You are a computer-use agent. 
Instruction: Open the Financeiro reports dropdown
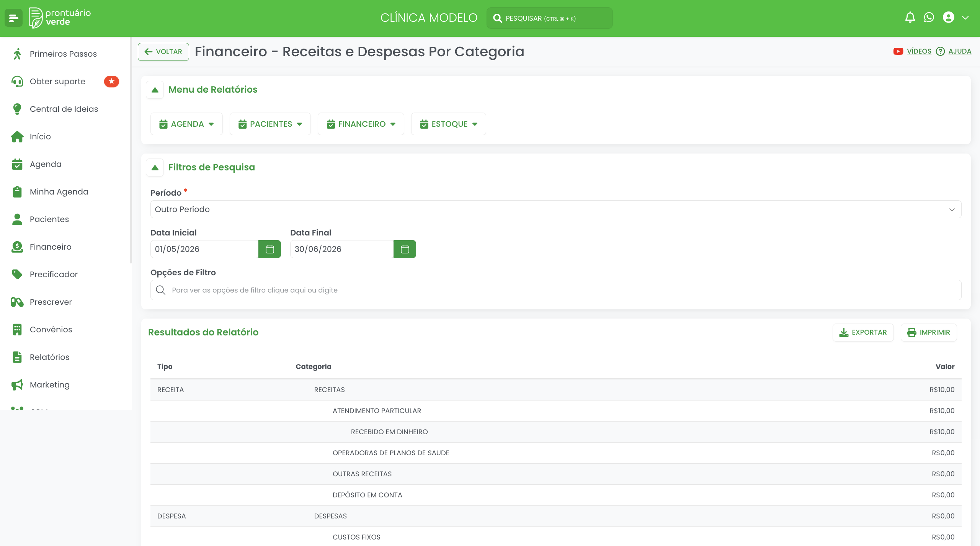pyautogui.click(x=361, y=124)
